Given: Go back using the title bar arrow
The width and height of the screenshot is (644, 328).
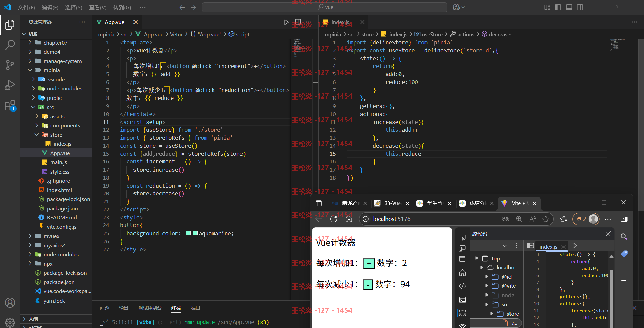Looking at the screenshot, I should point(182,7).
